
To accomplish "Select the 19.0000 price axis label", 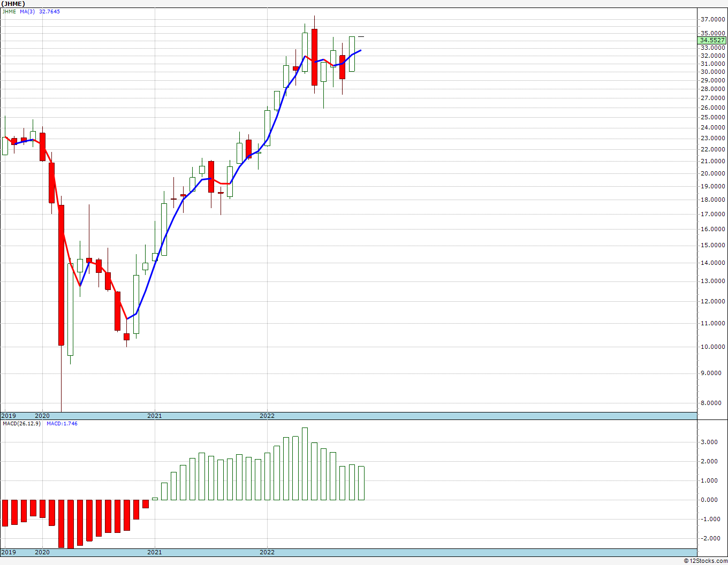I will [714, 186].
